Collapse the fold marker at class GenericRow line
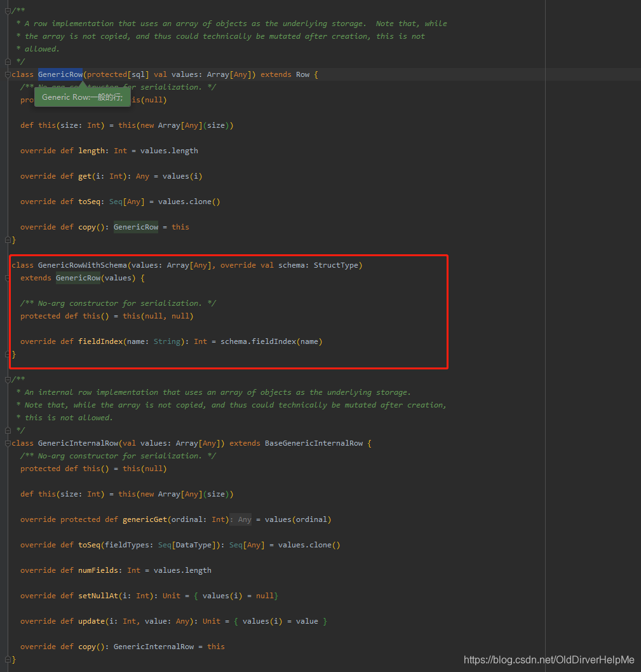 coord(8,74)
